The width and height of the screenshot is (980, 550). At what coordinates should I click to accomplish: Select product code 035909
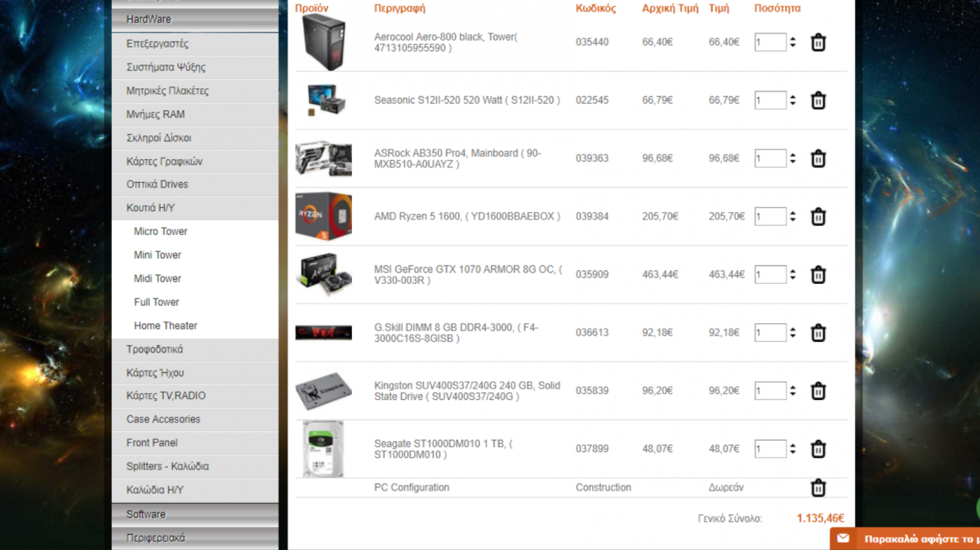(x=592, y=274)
